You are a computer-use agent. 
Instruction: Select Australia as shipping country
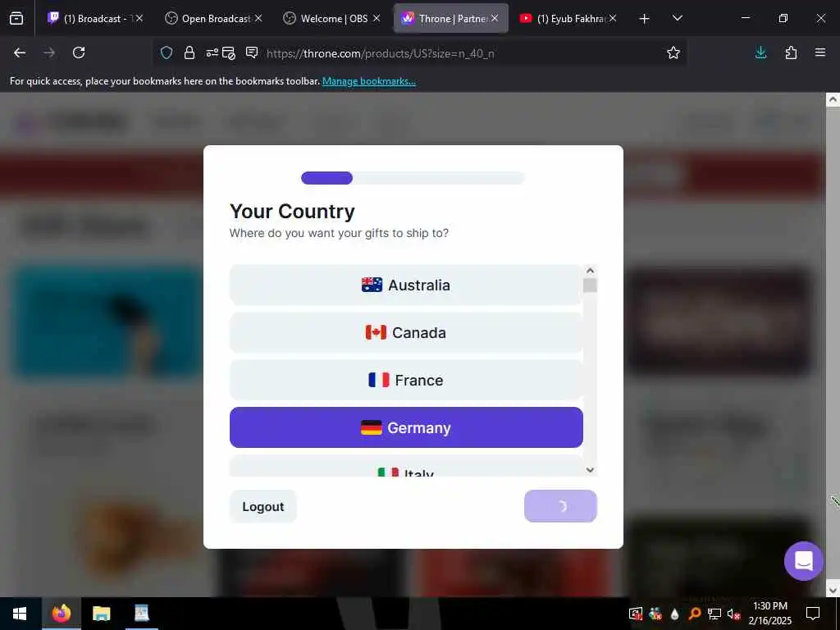point(406,285)
